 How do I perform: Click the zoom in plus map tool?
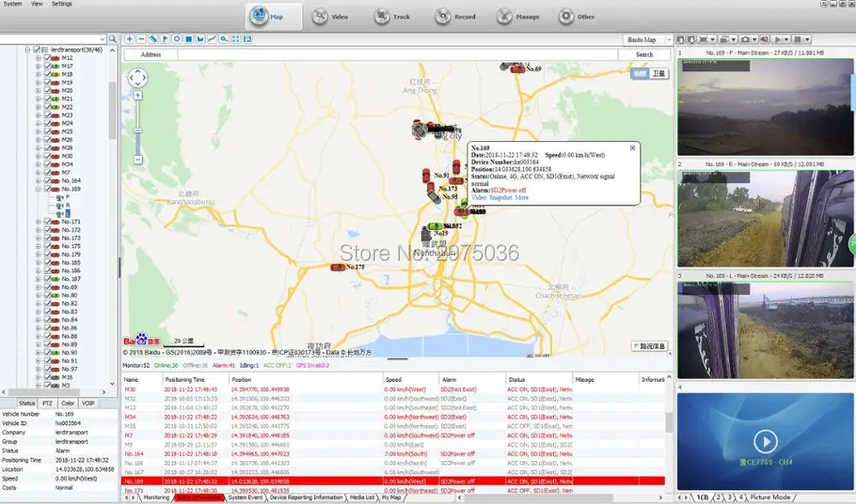(x=129, y=39)
